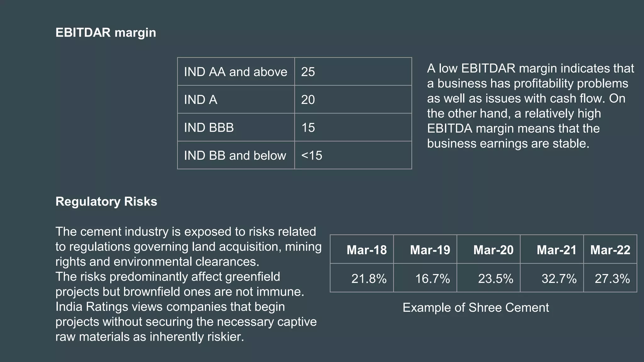Screen dimensions: 644x362
Task: Click the Regulatory Risks heading
Action: click(106, 201)
